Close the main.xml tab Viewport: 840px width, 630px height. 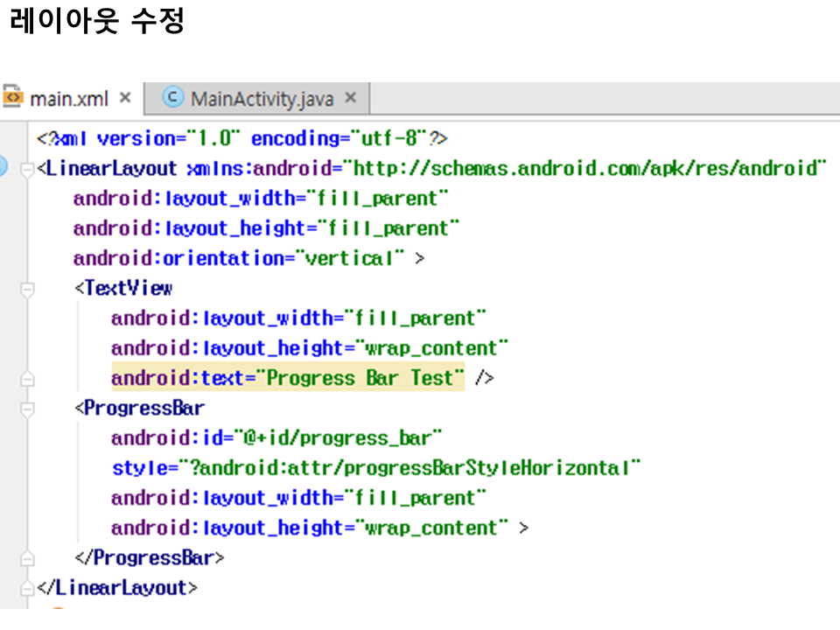[x=125, y=98]
